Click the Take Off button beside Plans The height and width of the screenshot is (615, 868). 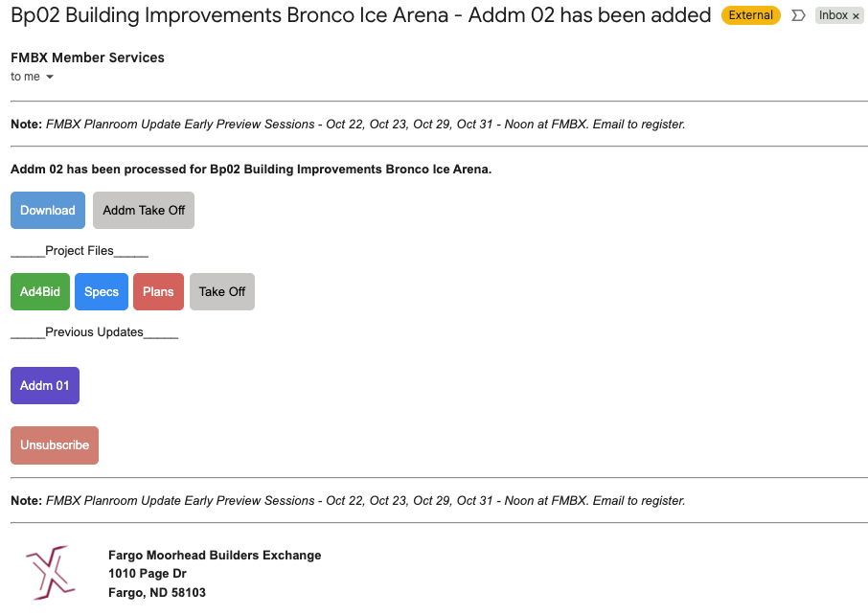(222, 292)
